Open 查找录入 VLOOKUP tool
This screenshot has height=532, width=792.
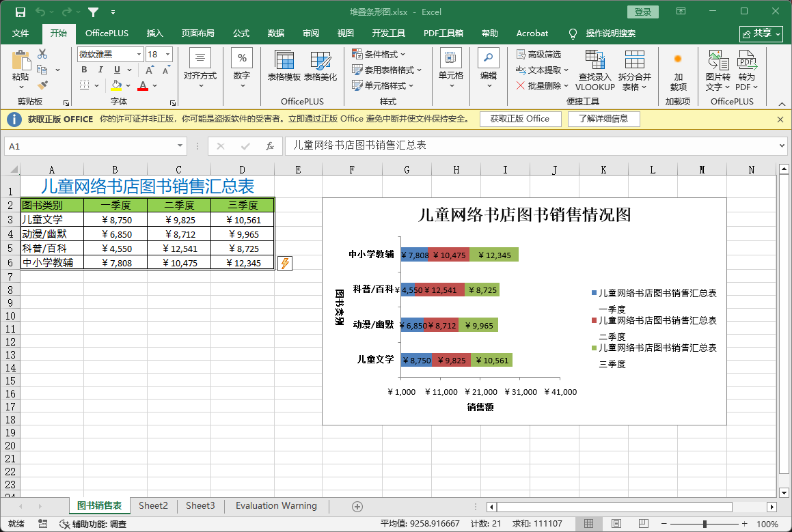[x=595, y=70]
